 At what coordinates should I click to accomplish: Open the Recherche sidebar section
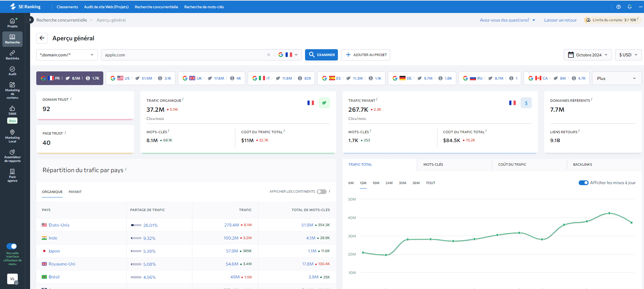12,39
